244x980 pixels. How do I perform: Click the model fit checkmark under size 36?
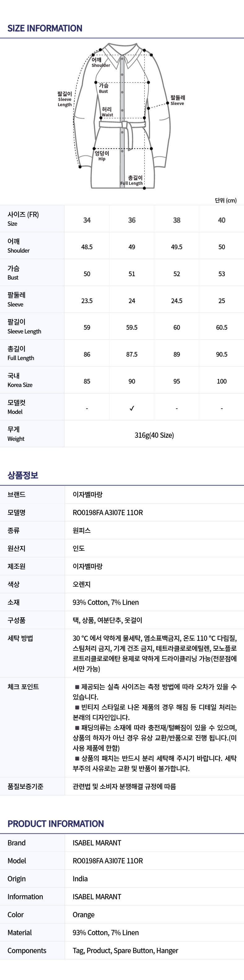click(x=132, y=408)
